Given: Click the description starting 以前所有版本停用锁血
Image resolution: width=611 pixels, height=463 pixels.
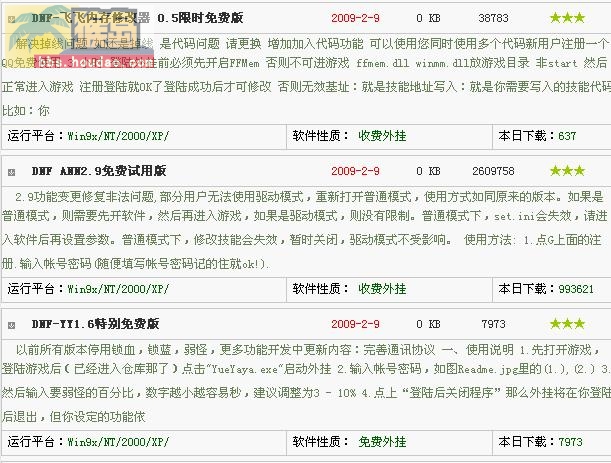Looking at the screenshot, I should tap(306, 383).
